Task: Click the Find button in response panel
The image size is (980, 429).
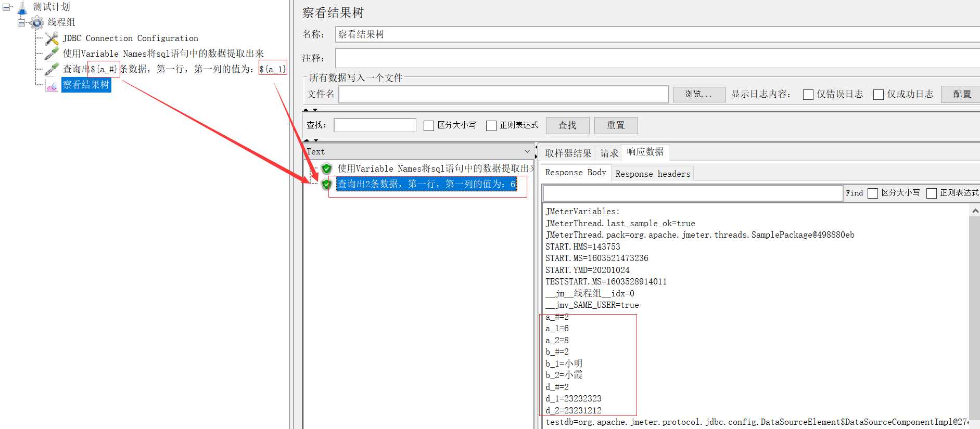Action: (x=854, y=193)
